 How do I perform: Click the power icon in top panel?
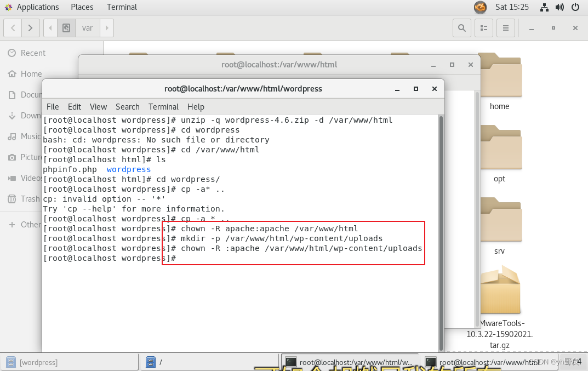click(575, 7)
